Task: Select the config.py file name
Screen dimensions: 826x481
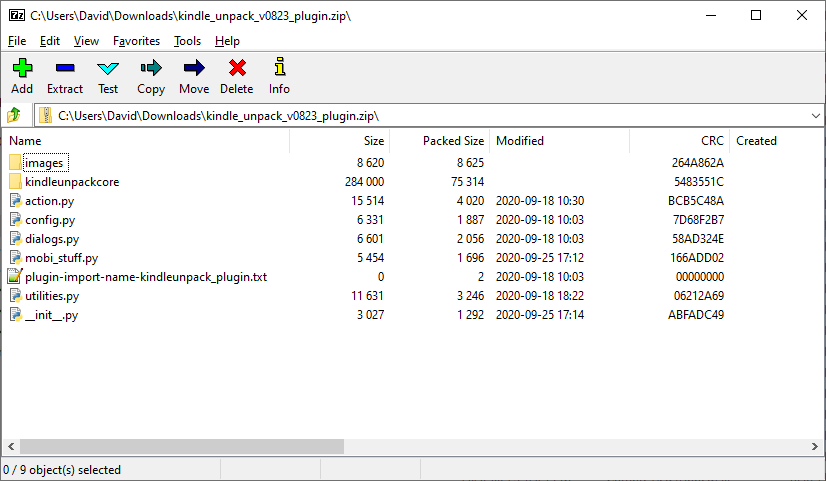Action: (x=50, y=220)
